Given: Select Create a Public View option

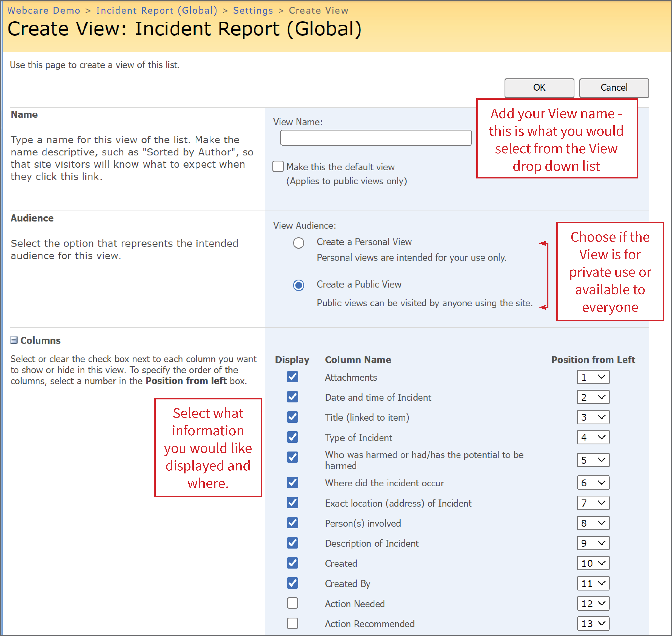Looking at the screenshot, I should [298, 285].
